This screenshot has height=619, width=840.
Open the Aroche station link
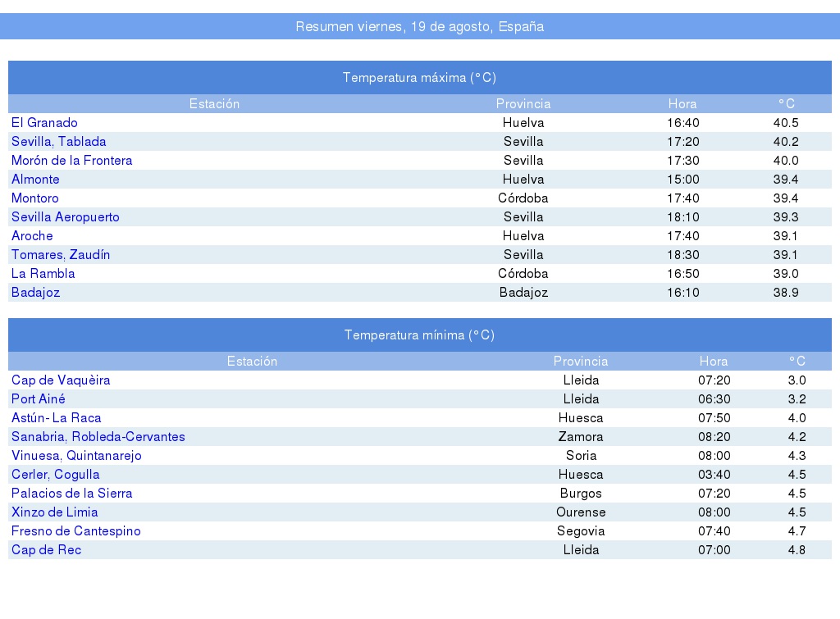tap(32, 235)
